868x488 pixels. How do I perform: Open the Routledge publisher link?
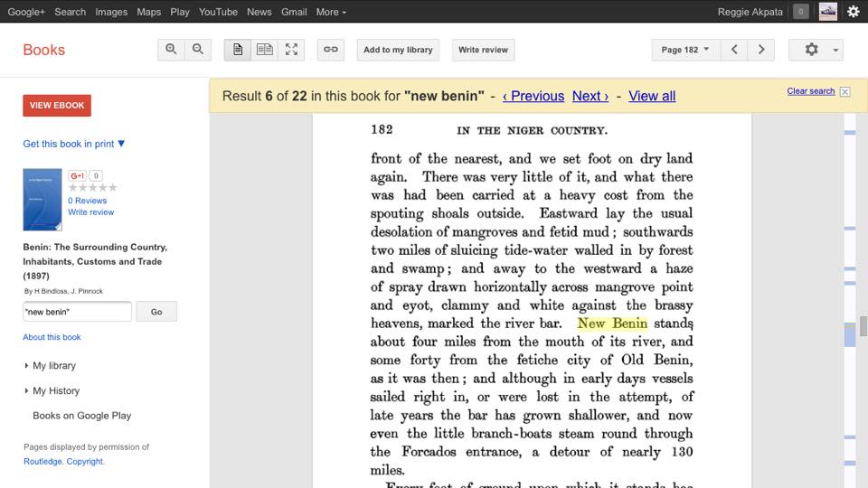pos(42,462)
